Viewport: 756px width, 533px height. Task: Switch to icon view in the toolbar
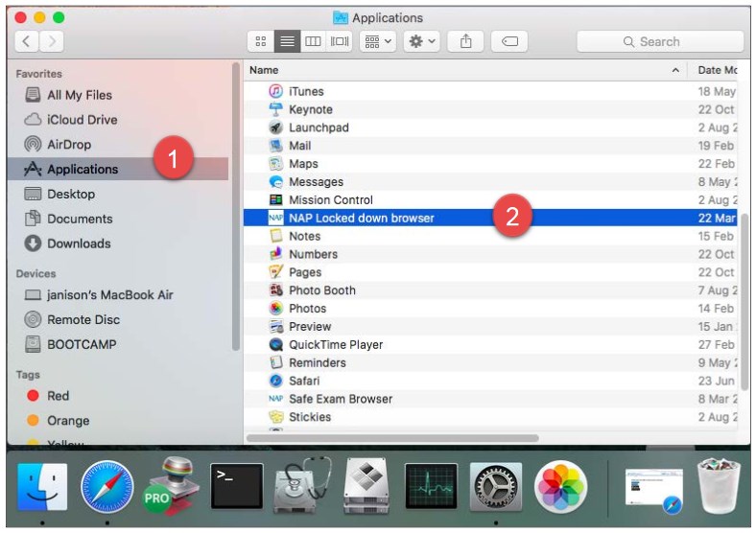pos(261,41)
